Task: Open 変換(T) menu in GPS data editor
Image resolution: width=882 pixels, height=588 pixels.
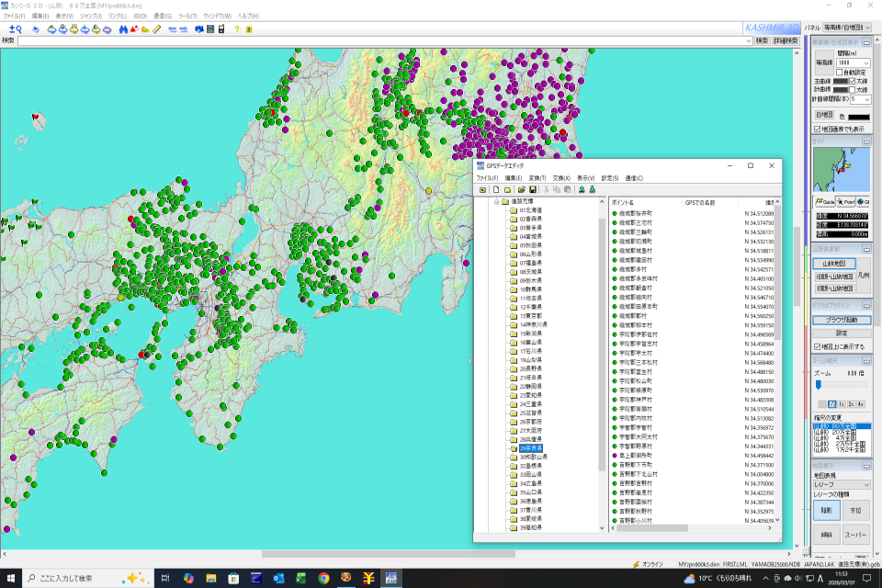Action: [536, 178]
